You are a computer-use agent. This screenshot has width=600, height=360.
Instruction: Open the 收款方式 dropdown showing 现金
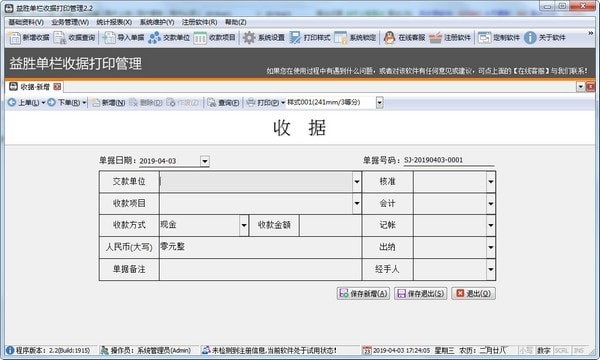click(244, 225)
